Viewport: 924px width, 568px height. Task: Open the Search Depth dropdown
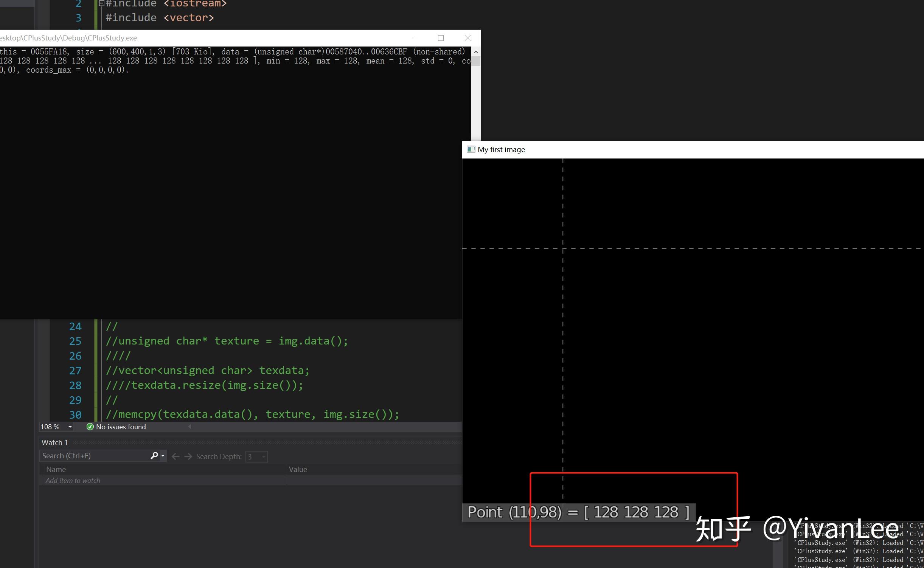[x=257, y=456]
